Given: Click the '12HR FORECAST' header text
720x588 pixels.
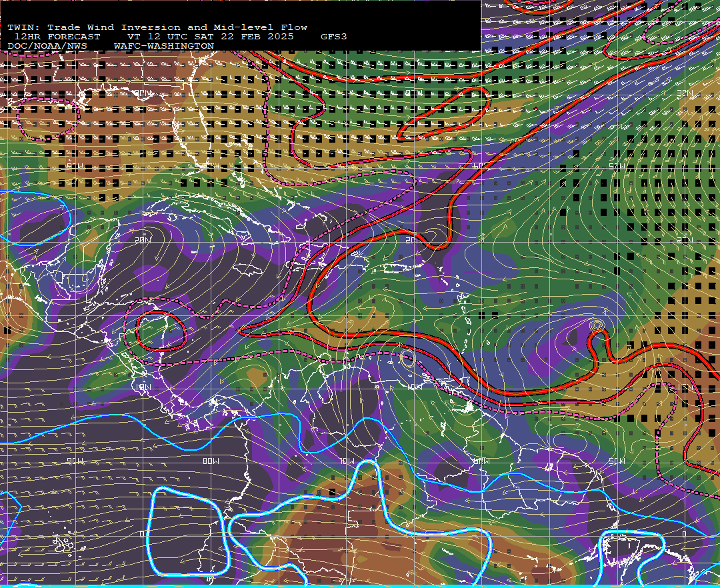Looking at the screenshot, I should [x=57, y=37].
